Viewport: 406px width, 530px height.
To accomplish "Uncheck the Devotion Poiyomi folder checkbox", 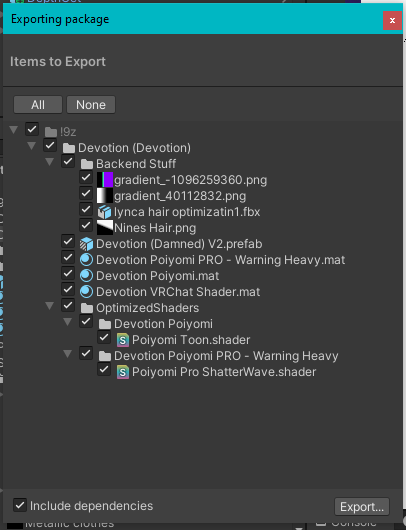I will point(86,321).
